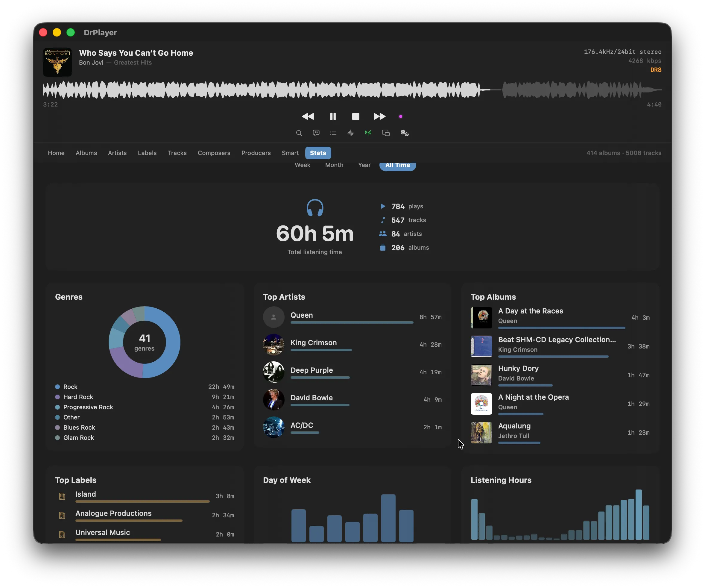
Task: Click the music note icon beside 547 tracks
Action: tap(383, 220)
